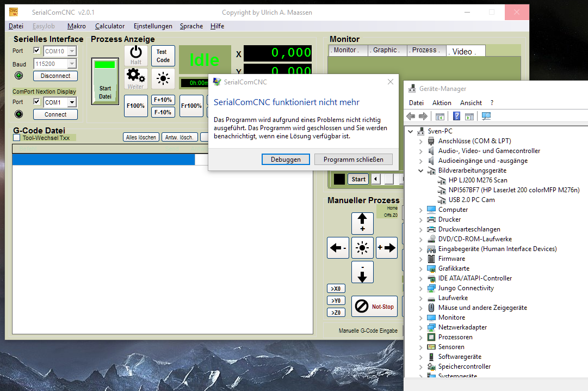Open the Einstellungen menu
Screen dimensions: 588x391
(x=153, y=26)
